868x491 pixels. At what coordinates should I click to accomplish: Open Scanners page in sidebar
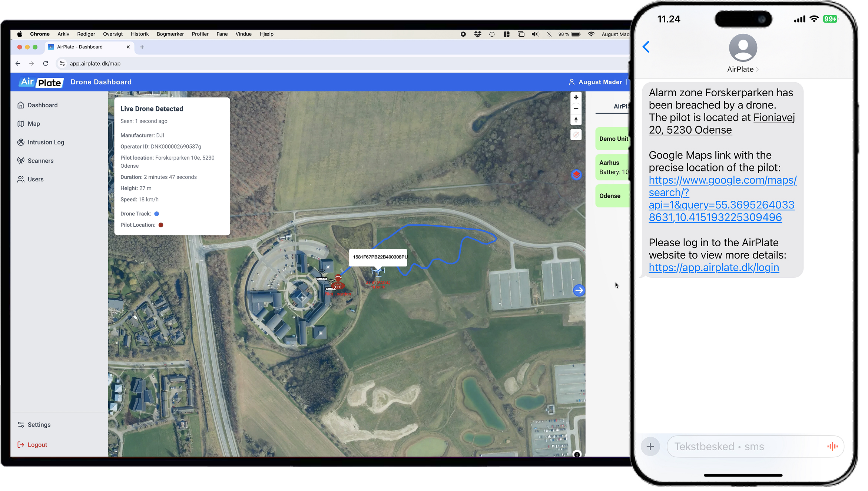pyautogui.click(x=40, y=161)
